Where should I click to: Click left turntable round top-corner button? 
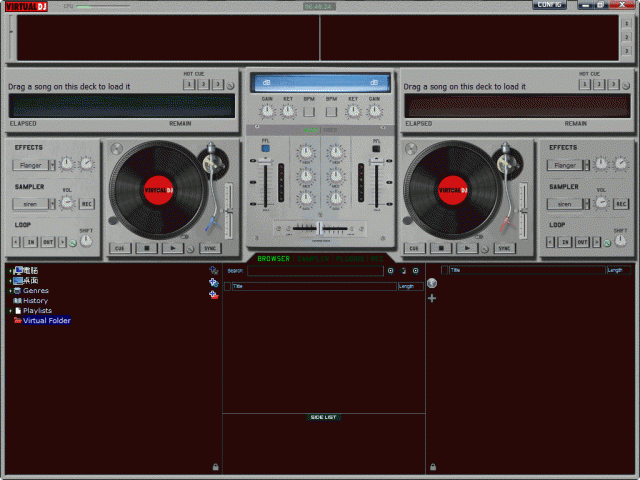116,149
